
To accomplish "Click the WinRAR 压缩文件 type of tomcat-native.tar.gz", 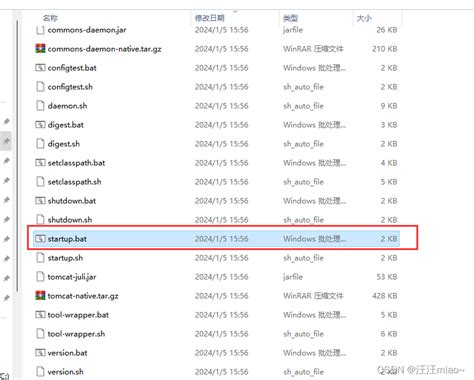I will coord(313,296).
